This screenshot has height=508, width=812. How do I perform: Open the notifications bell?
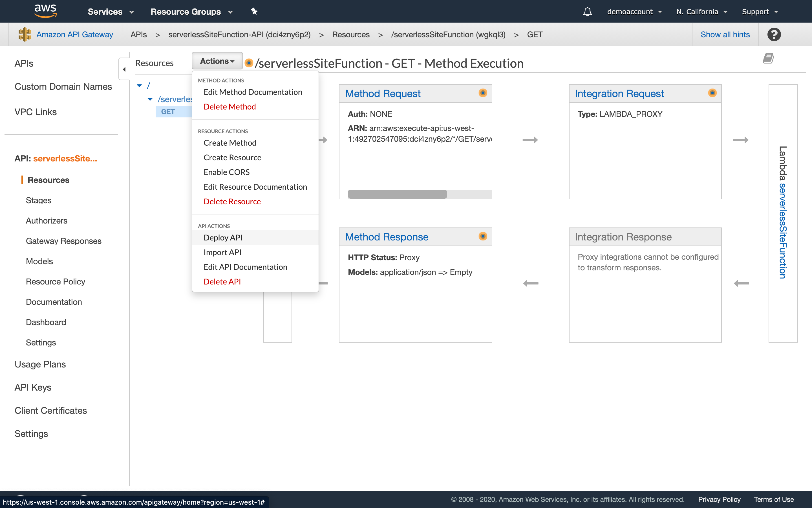[x=587, y=12]
